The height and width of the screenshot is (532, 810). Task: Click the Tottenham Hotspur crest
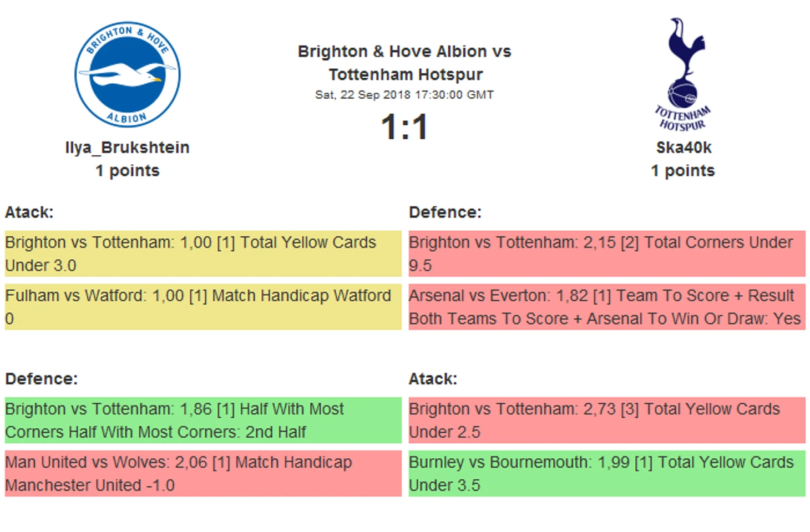(x=683, y=75)
